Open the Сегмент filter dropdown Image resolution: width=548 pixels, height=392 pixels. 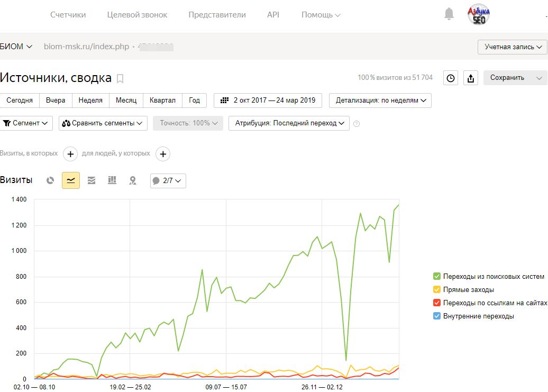(26, 123)
